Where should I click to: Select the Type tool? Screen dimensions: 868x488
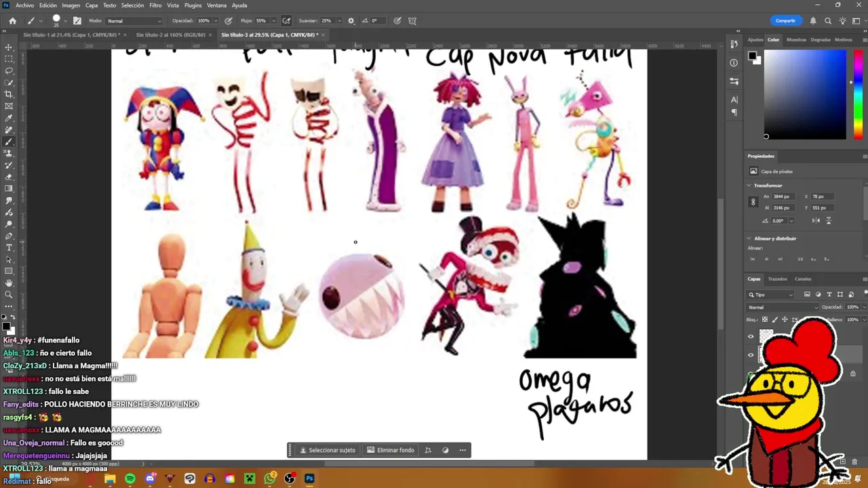pyautogui.click(x=9, y=247)
